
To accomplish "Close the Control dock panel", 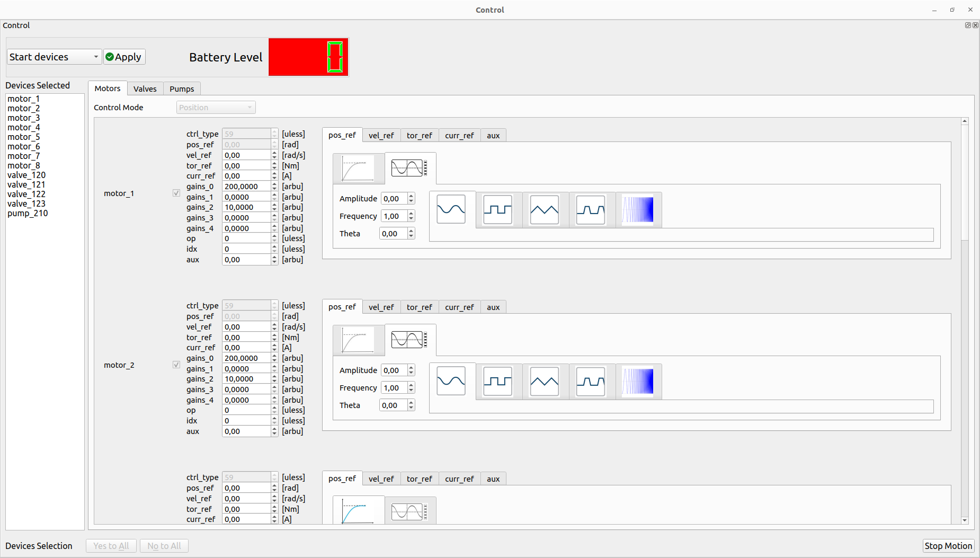I will 975,25.
